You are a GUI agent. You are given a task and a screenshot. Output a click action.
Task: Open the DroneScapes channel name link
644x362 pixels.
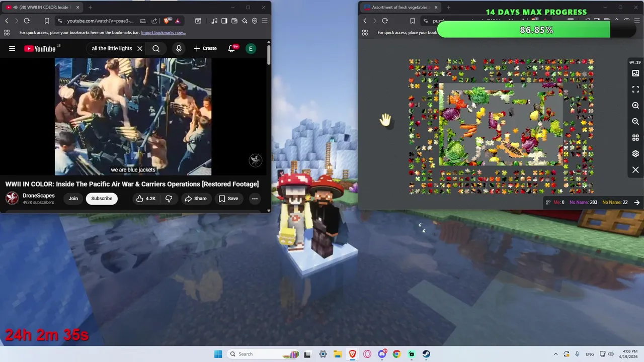39,196
